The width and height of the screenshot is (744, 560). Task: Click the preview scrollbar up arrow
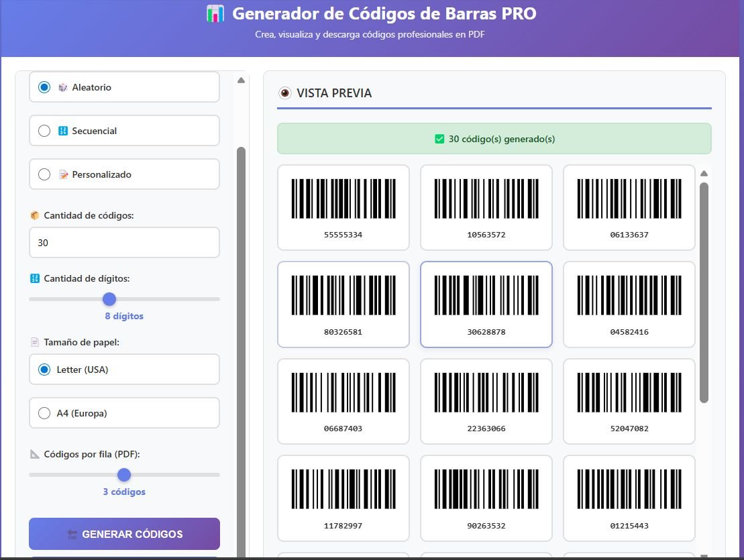tap(704, 174)
